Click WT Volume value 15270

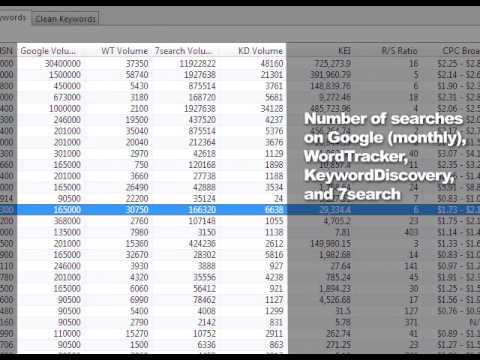tap(137, 334)
